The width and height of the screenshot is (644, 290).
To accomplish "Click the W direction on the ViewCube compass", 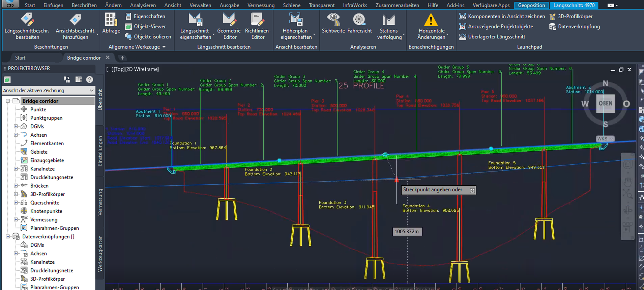I will pos(585,104).
